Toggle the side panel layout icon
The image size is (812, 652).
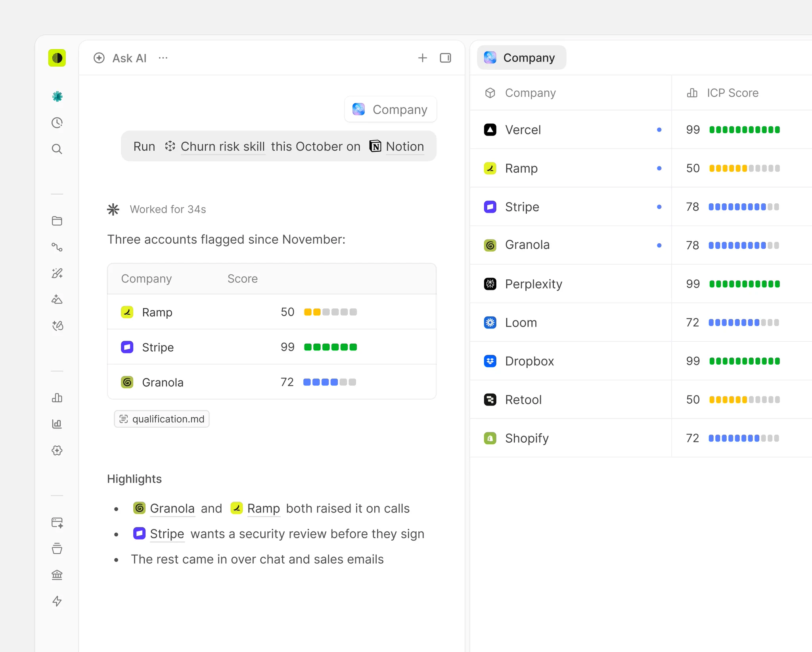[x=446, y=58]
